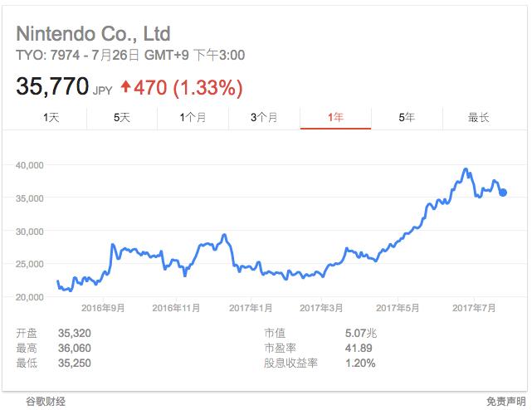Switch to the 5天 tab
Image resolution: width=532 pixels, height=410 pixels.
click(x=122, y=118)
